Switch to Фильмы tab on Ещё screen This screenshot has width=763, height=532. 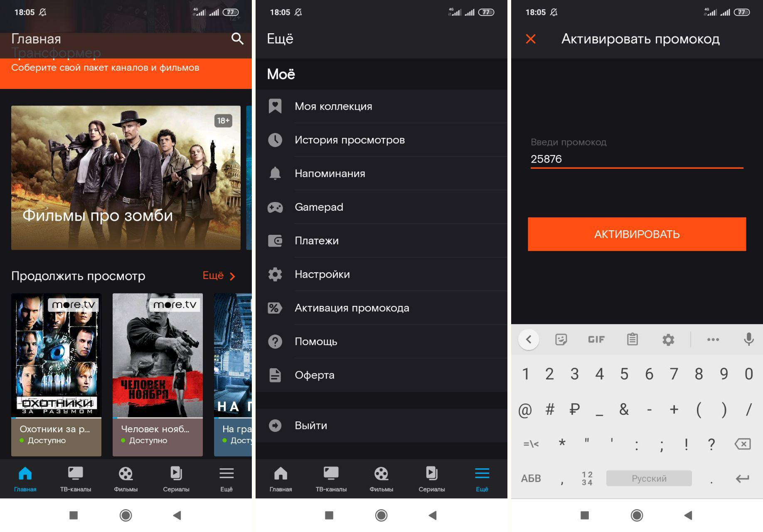(x=381, y=479)
